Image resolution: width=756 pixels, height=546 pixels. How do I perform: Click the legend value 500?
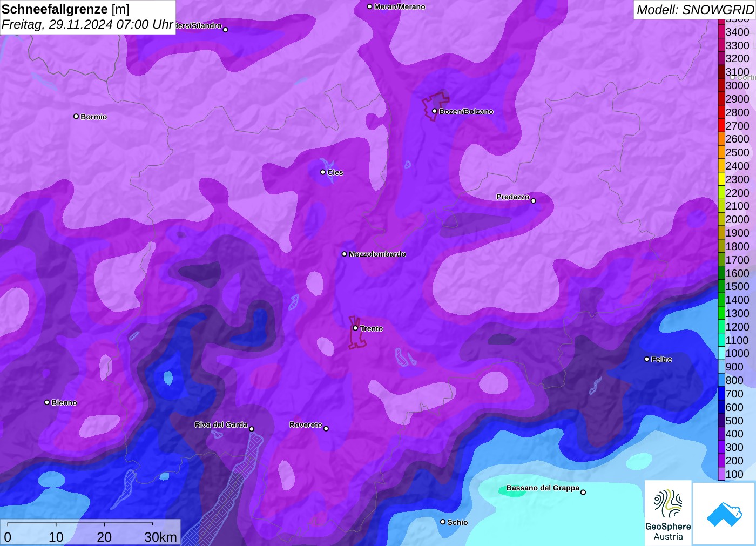point(734,421)
